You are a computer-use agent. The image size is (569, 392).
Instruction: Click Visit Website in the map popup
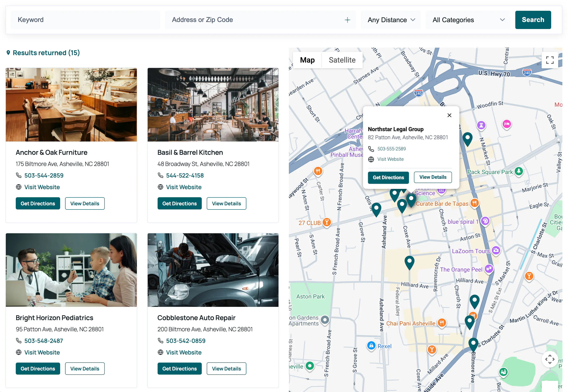(x=390, y=159)
